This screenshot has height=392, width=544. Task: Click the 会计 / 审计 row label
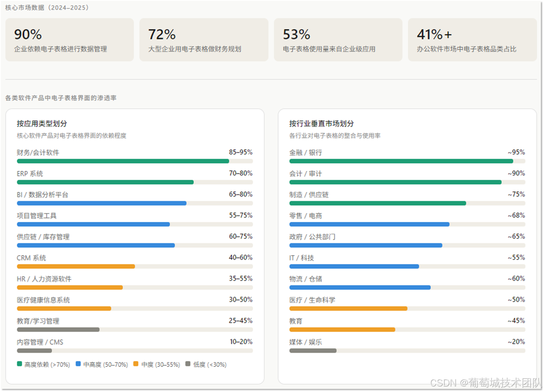click(x=306, y=173)
